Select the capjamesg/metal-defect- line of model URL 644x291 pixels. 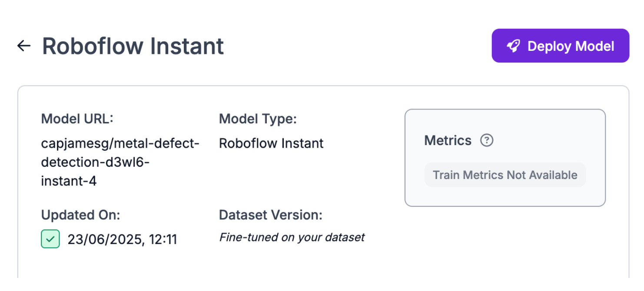(x=120, y=143)
